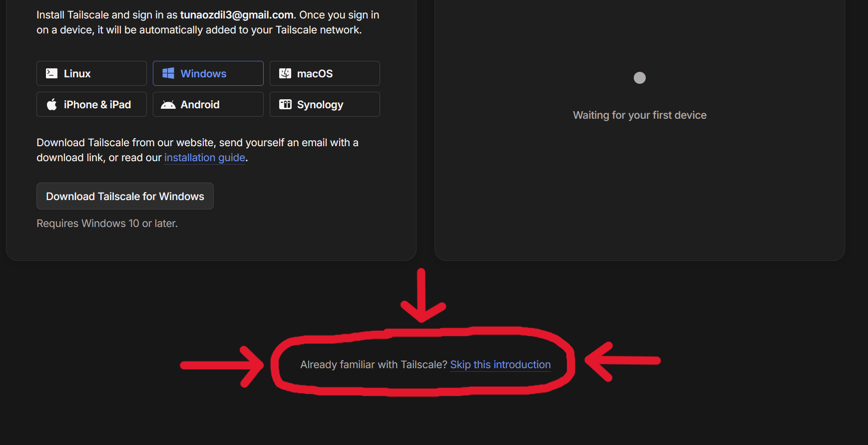Image resolution: width=868 pixels, height=445 pixels.
Task: Pick the iPhone & iPad label
Action: 97,105
